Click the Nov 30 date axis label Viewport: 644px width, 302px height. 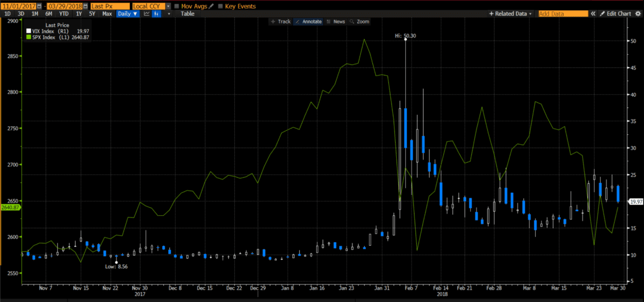click(x=140, y=288)
